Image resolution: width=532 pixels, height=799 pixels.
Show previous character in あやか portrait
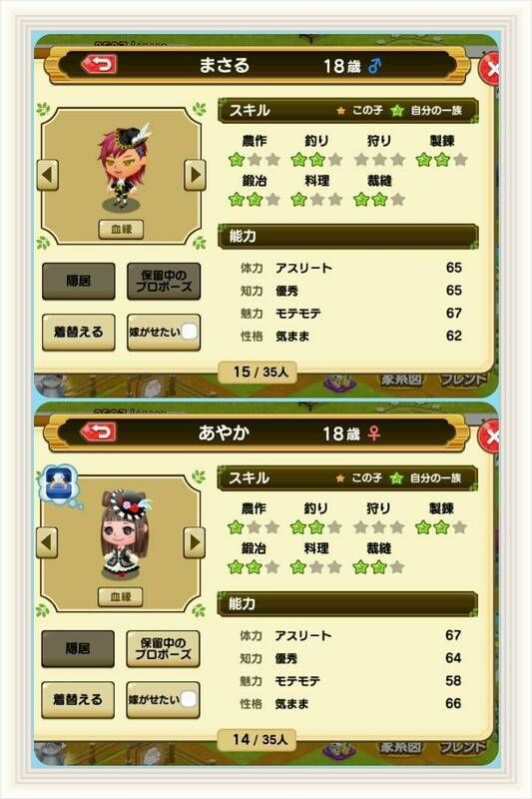47,542
